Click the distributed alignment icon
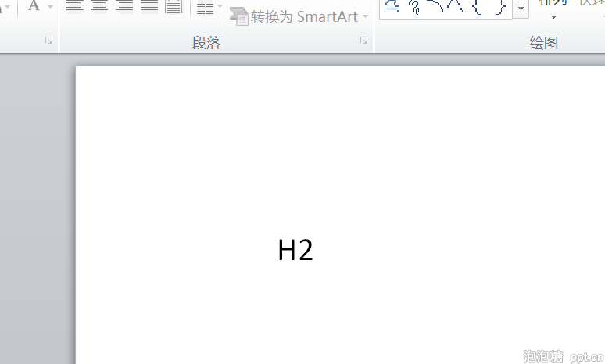The height and width of the screenshot is (364, 605). pos(174,6)
